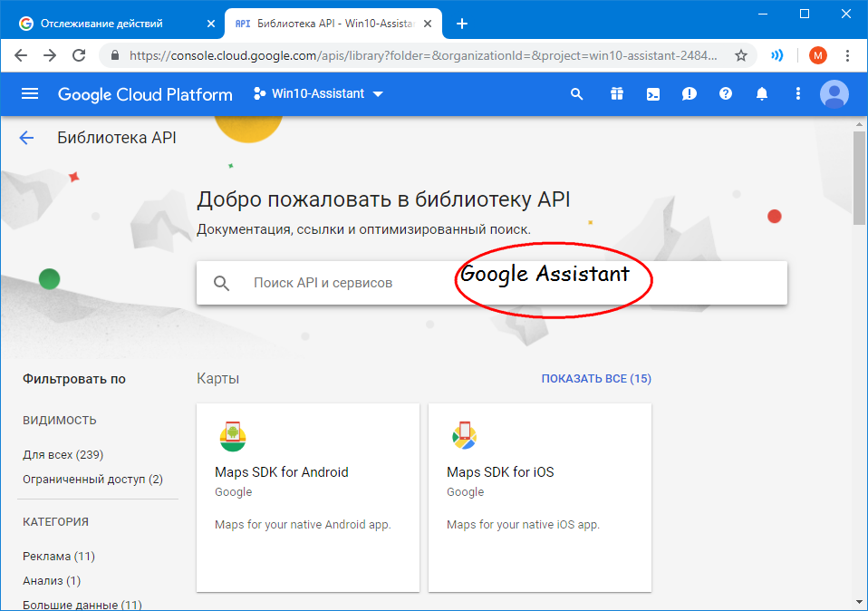Open Maps SDK for Android card

pyautogui.click(x=308, y=497)
